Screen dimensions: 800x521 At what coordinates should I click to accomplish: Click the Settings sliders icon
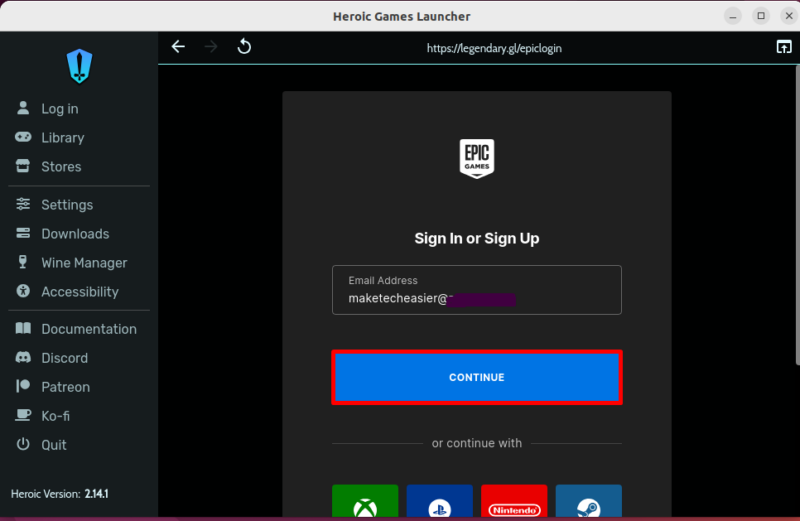coord(23,204)
